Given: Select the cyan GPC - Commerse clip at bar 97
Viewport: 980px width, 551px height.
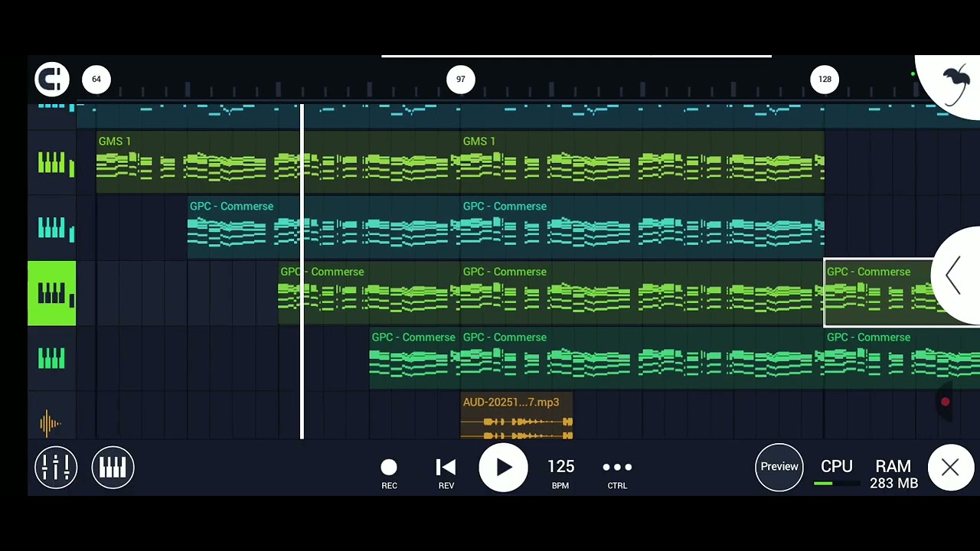Looking at the screenshot, I should point(642,227).
